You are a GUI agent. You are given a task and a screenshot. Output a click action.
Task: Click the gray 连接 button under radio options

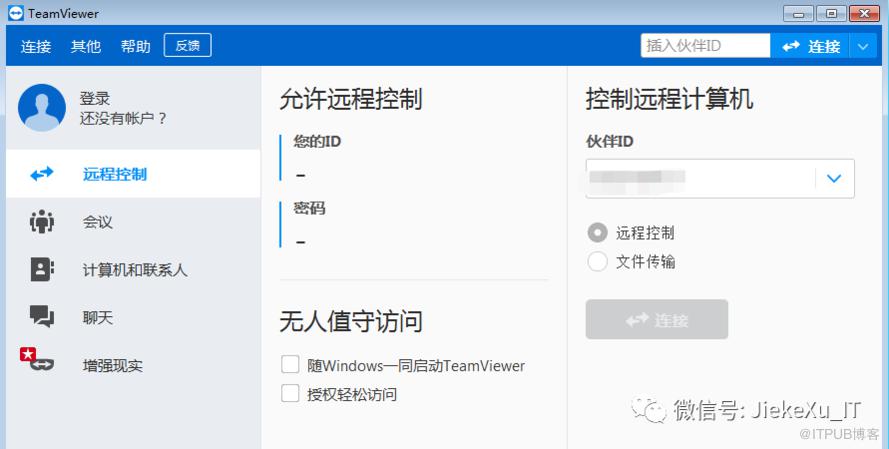click(657, 320)
